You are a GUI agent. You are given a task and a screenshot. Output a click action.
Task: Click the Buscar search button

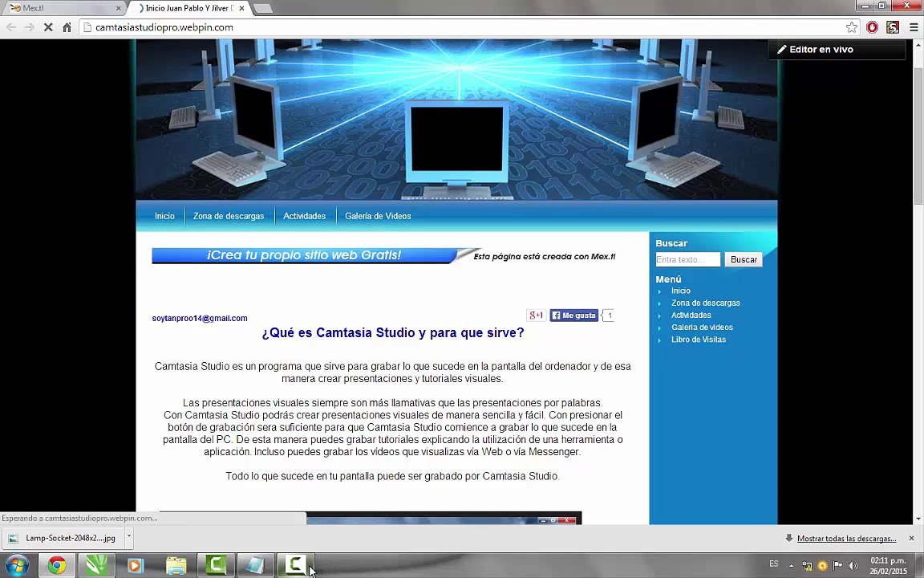(x=744, y=259)
